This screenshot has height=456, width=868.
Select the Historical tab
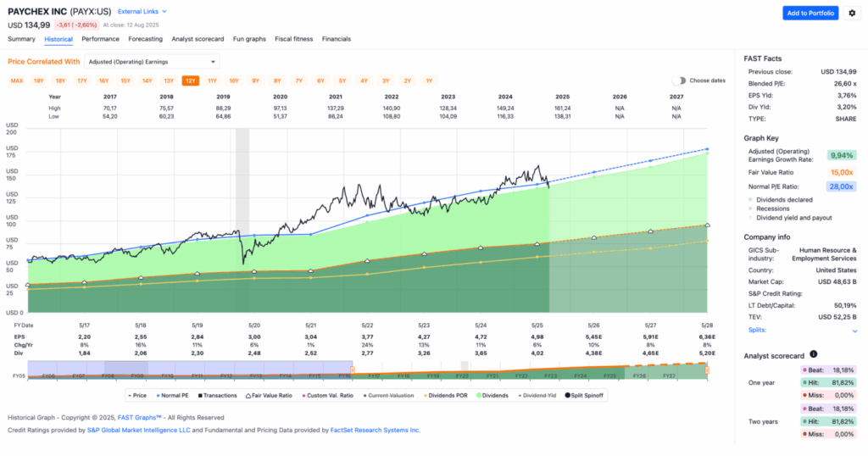pyautogui.click(x=58, y=39)
